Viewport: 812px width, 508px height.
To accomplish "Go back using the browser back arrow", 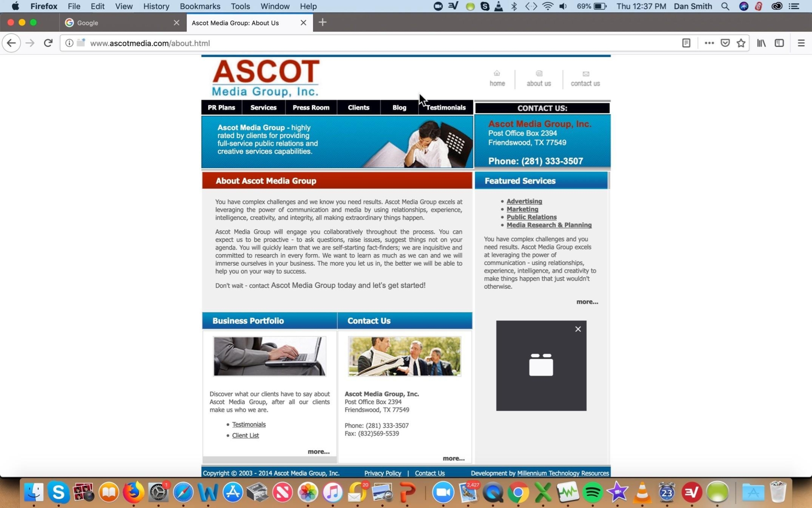I will (x=11, y=43).
